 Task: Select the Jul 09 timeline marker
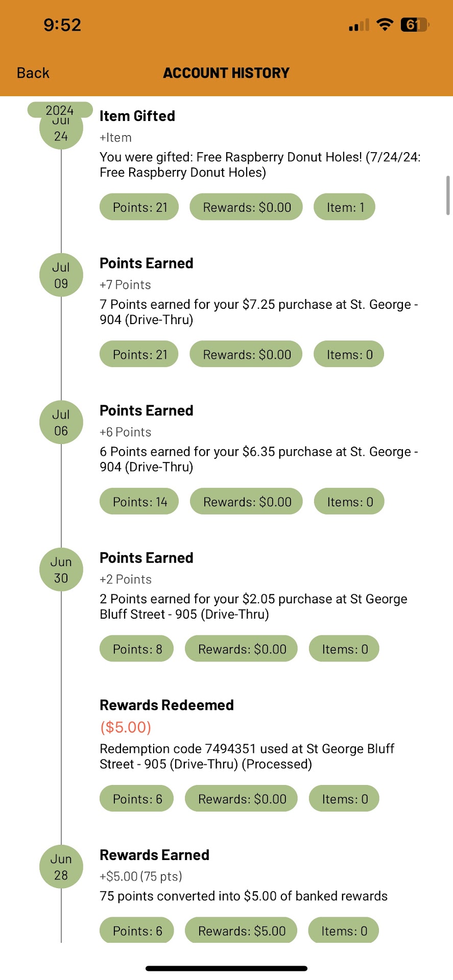[61, 275]
